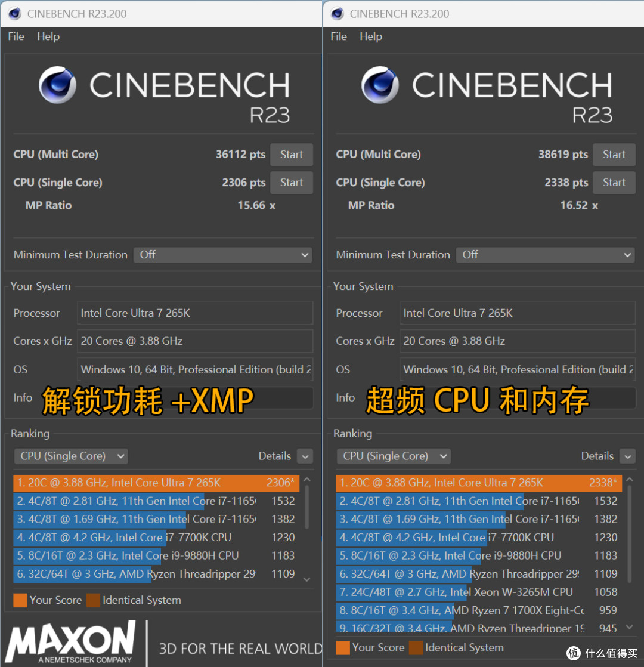Click Cores x GHz field in left window
The height and width of the screenshot is (667, 644).
(x=195, y=341)
